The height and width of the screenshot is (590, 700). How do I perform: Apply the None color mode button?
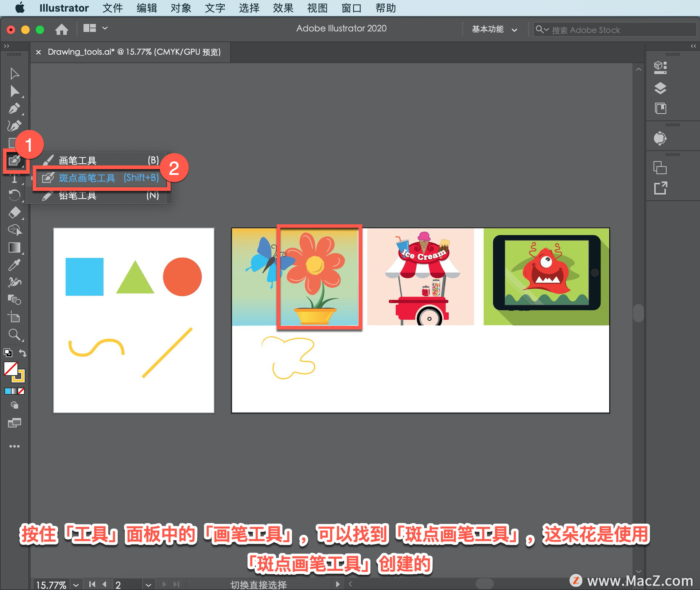point(21,391)
